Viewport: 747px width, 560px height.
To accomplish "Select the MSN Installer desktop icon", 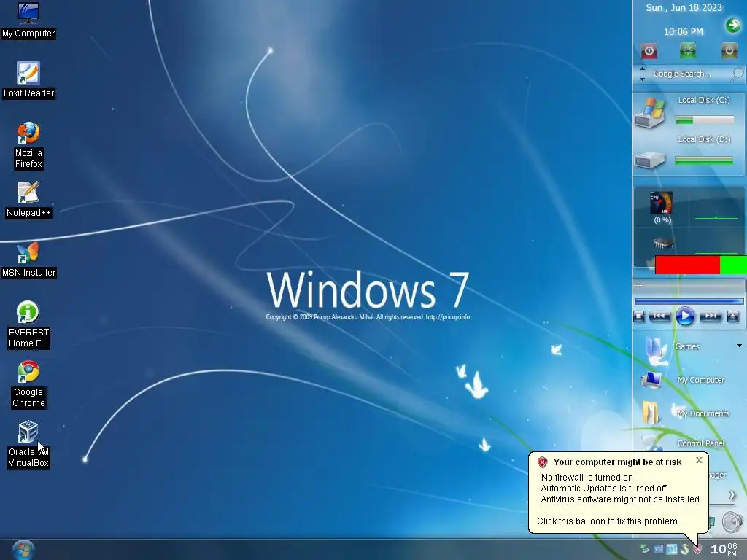I will coord(28,260).
